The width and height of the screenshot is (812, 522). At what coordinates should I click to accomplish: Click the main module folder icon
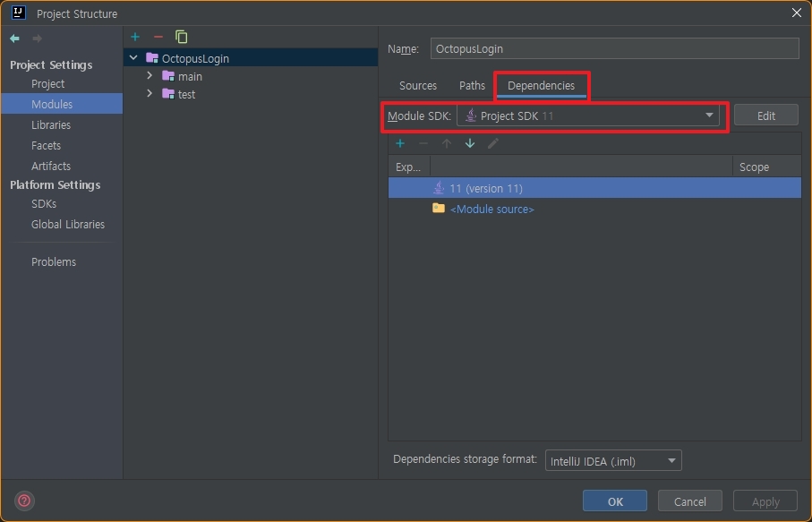[x=167, y=76]
